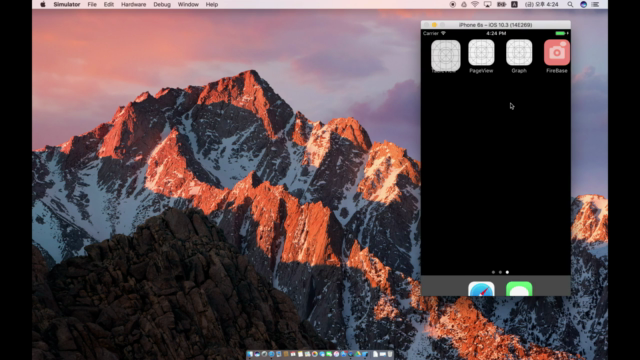Open the Trash in the Dock
This screenshot has height=360, width=640.
[390, 354]
